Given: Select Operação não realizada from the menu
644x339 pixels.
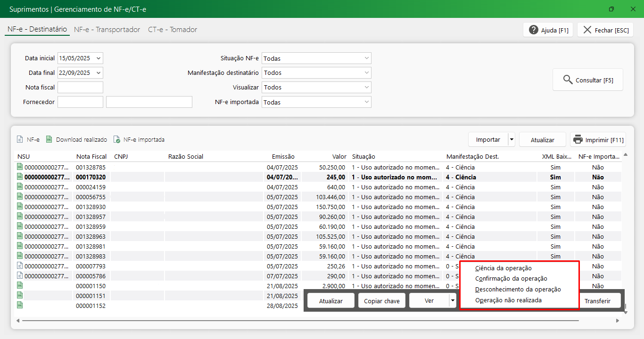Looking at the screenshot, I should 508,300.
